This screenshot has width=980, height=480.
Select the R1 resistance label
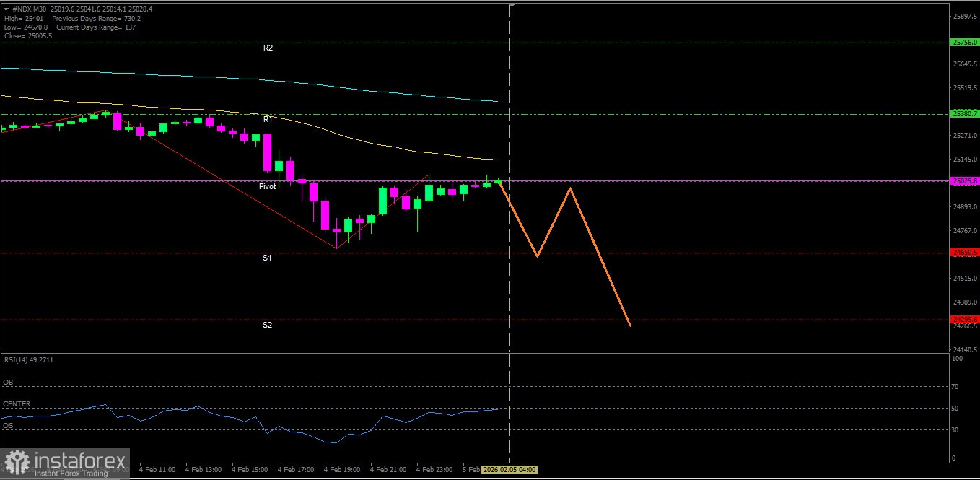(x=268, y=119)
